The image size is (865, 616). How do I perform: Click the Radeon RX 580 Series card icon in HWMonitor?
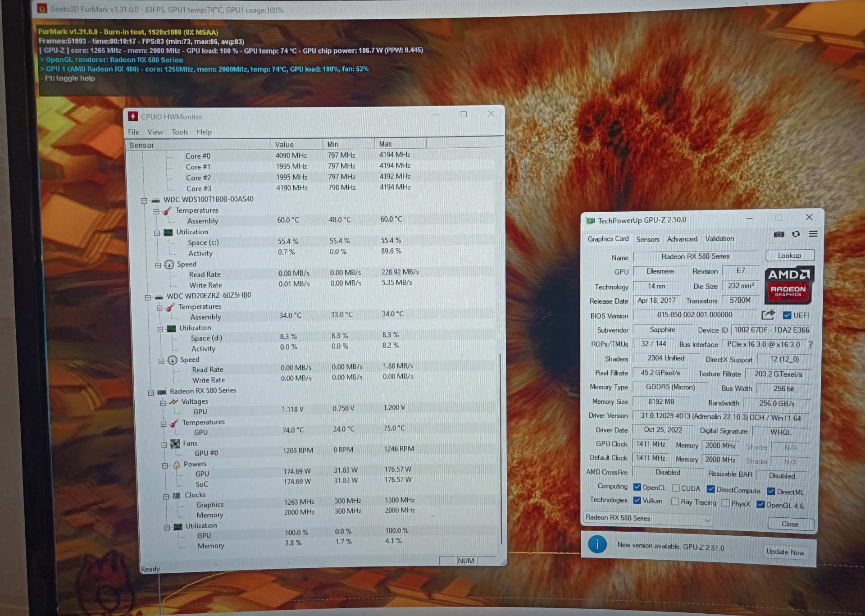point(162,392)
